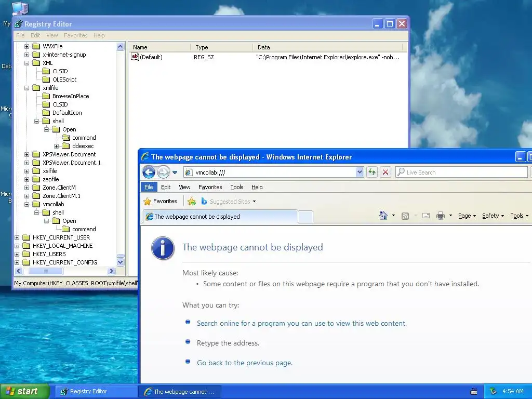Collapse the xmlfile key
The height and width of the screenshot is (399, 532).
[27, 88]
